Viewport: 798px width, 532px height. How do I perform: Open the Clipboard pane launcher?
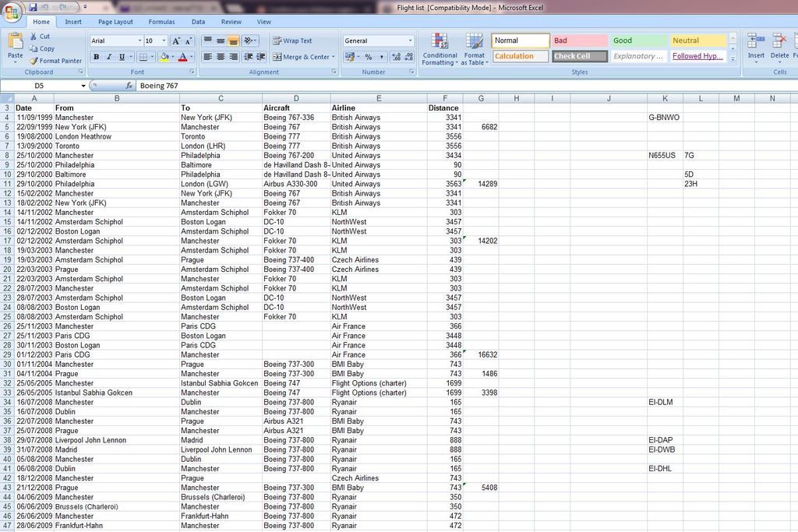81,72
